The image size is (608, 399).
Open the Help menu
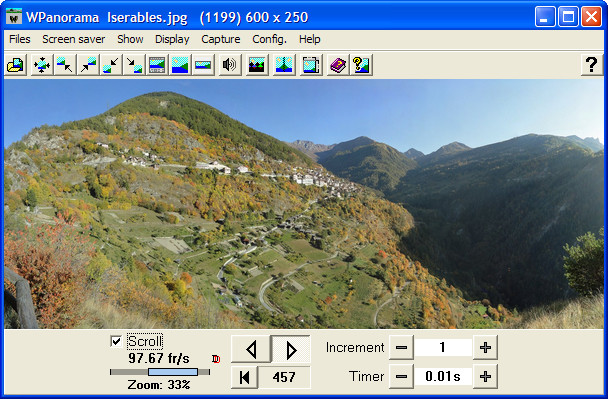pos(309,39)
